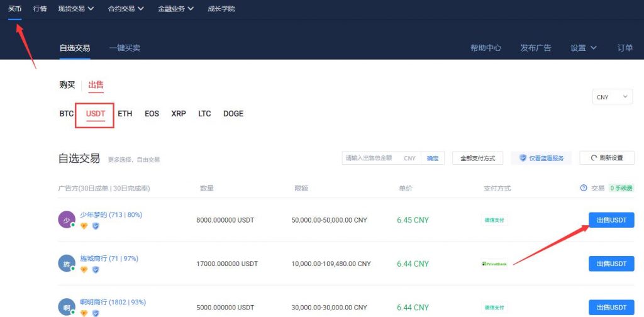Expand the 现货交易 menu

(x=76, y=9)
